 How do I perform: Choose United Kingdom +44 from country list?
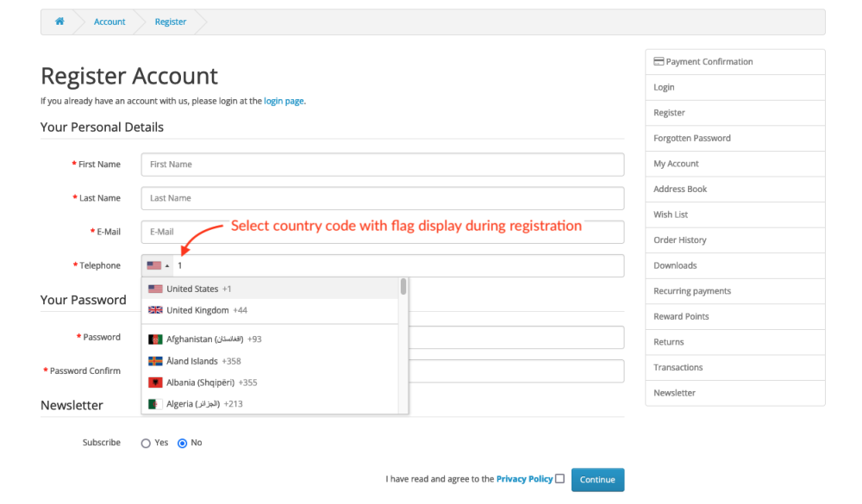tap(207, 310)
